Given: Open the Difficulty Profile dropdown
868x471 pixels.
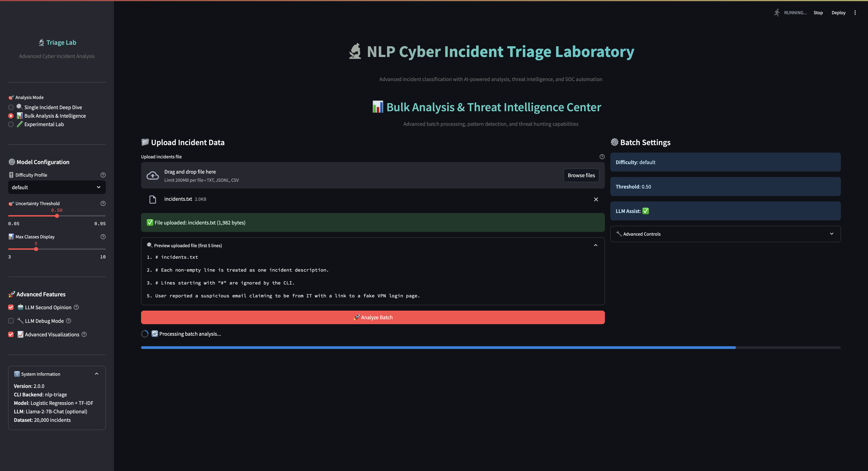Looking at the screenshot, I should coord(57,187).
